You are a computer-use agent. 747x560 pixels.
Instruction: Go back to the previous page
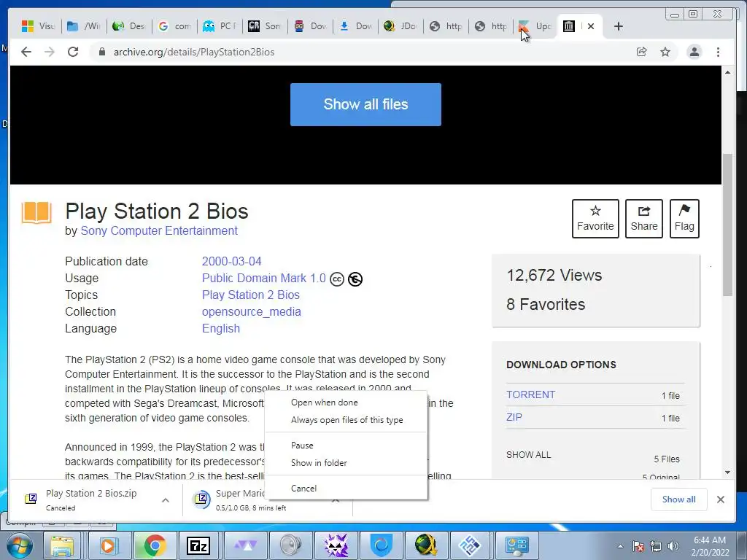(26, 52)
